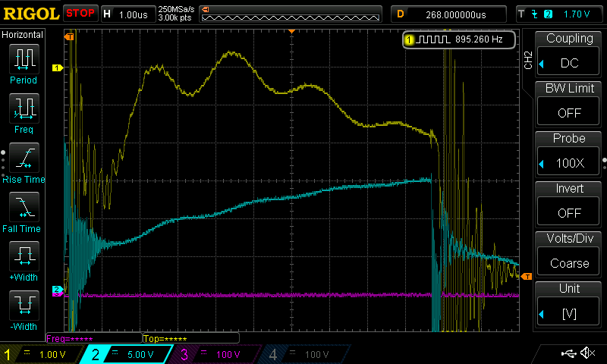607x364 pixels.
Task: Pick the +Width measurement icon
Action: [23, 256]
